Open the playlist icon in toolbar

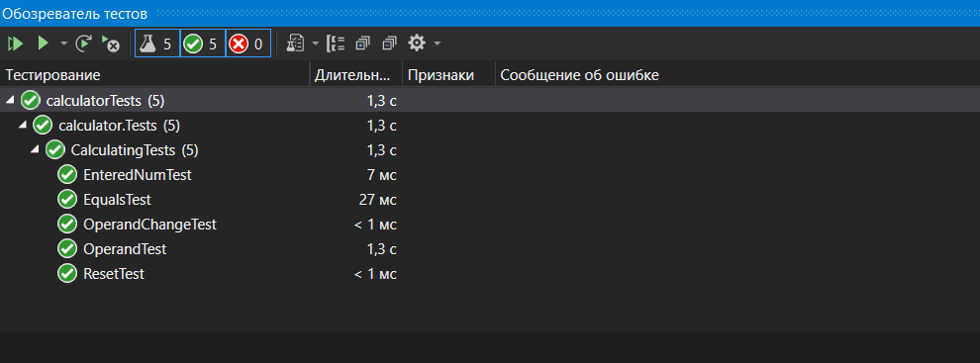point(296,44)
